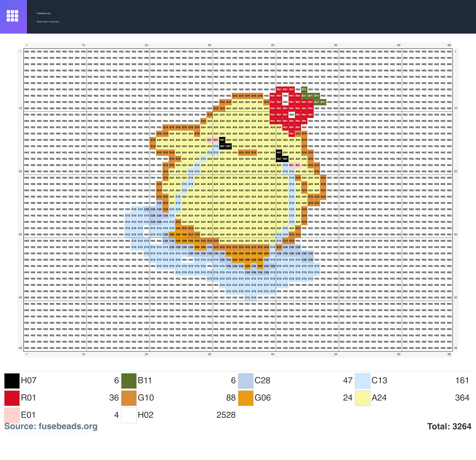This screenshot has width=476, height=460.
Task: Click column number 40 on top ruler
Action: 272,45
